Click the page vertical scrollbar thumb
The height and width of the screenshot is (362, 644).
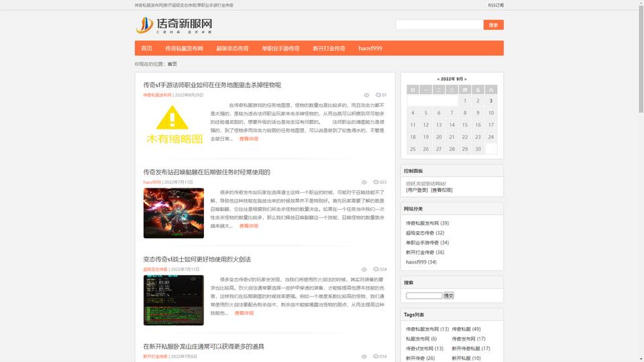[x=641, y=58]
